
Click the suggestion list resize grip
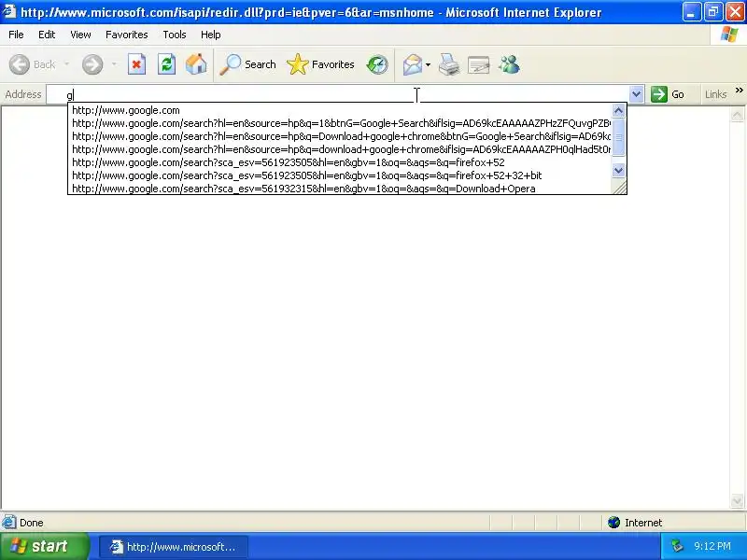tap(619, 188)
